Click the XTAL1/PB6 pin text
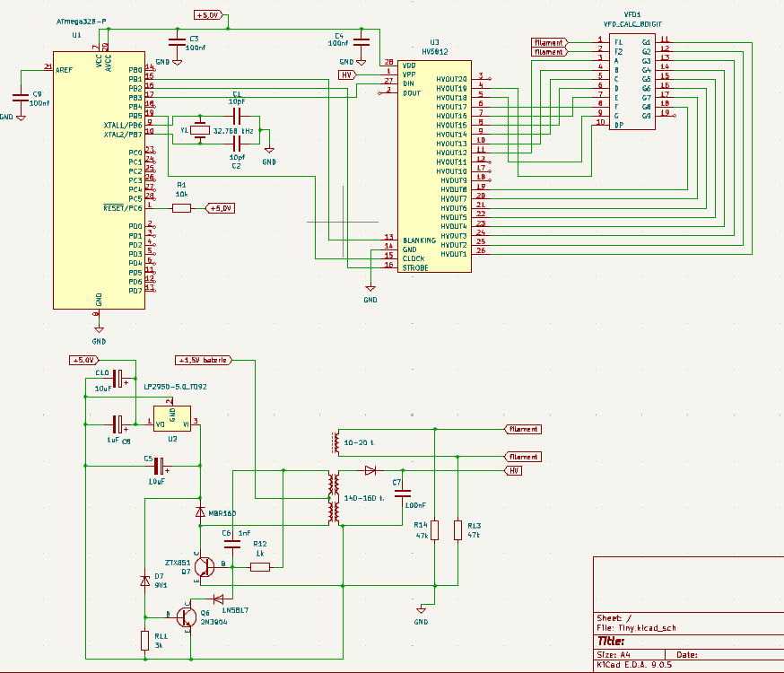 [123, 126]
